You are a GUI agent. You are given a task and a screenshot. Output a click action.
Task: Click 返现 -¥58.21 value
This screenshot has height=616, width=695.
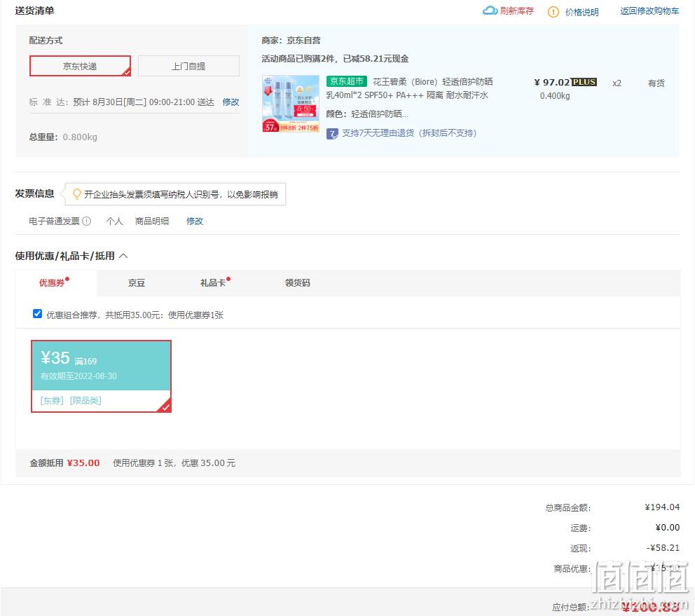tap(663, 548)
